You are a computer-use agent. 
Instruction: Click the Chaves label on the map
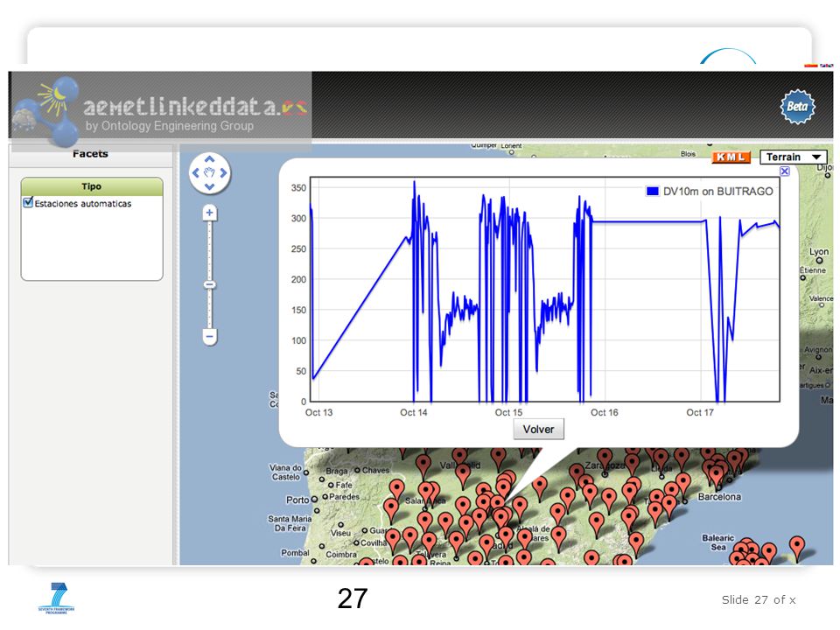pos(375,471)
